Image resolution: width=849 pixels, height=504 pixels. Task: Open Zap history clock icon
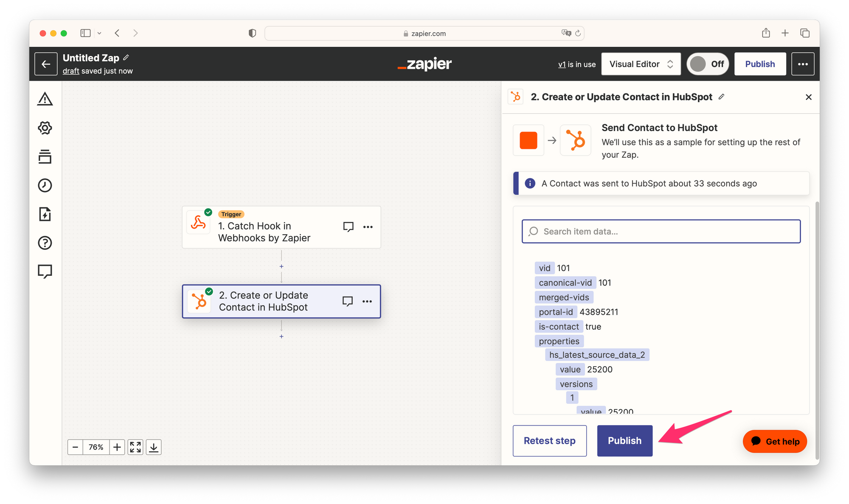45,185
